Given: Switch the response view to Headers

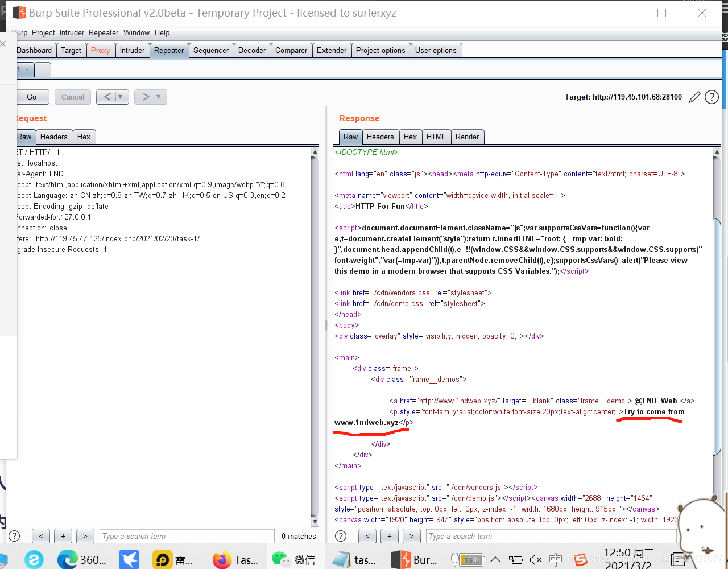Looking at the screenshot, I should pyautogui.click(x=380, y=137).
